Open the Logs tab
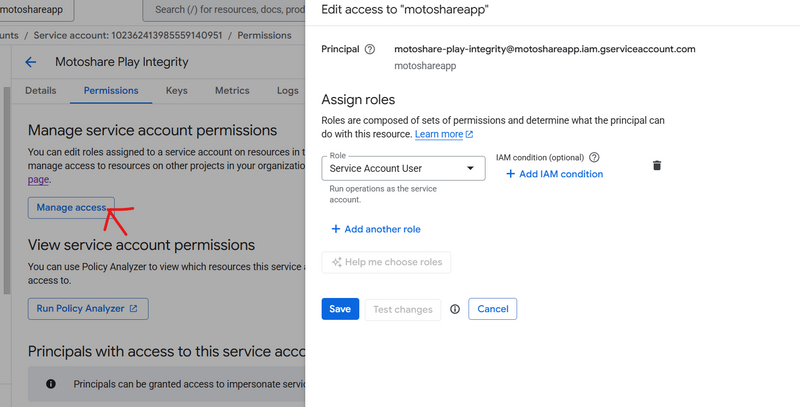 pyautogui.click(x=288, y=90)
